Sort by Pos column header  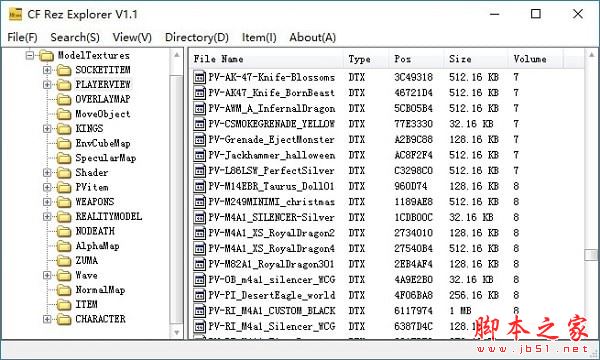pos(417,59)
